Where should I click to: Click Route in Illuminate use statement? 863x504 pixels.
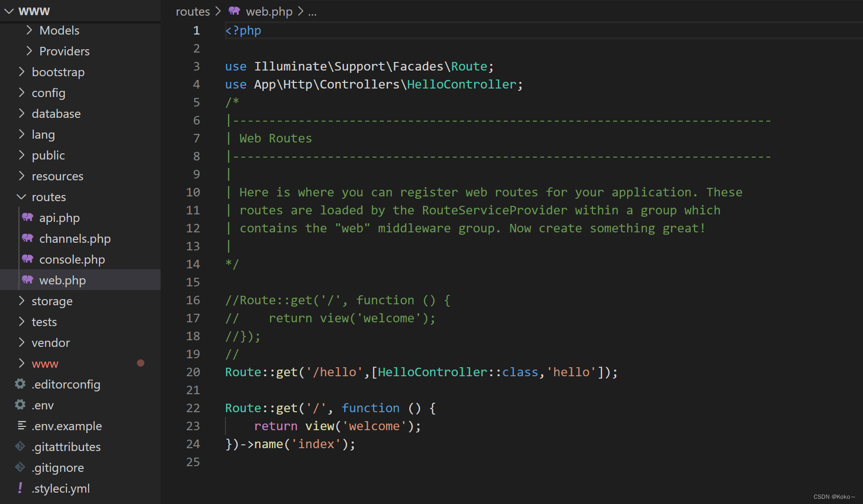[469, 66]
